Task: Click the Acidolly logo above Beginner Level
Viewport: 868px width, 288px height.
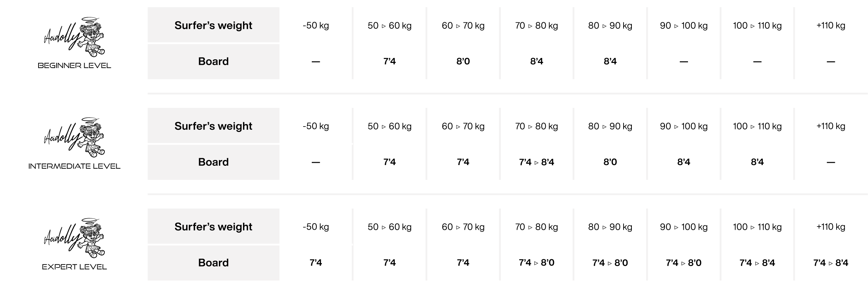Action: 74,37
